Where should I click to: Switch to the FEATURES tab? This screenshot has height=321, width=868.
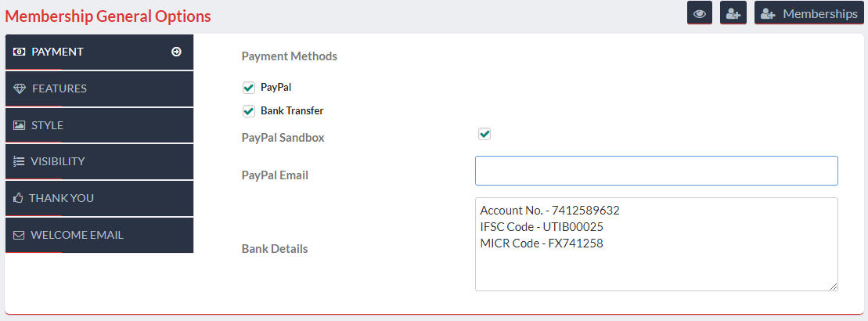click(99, 88)
